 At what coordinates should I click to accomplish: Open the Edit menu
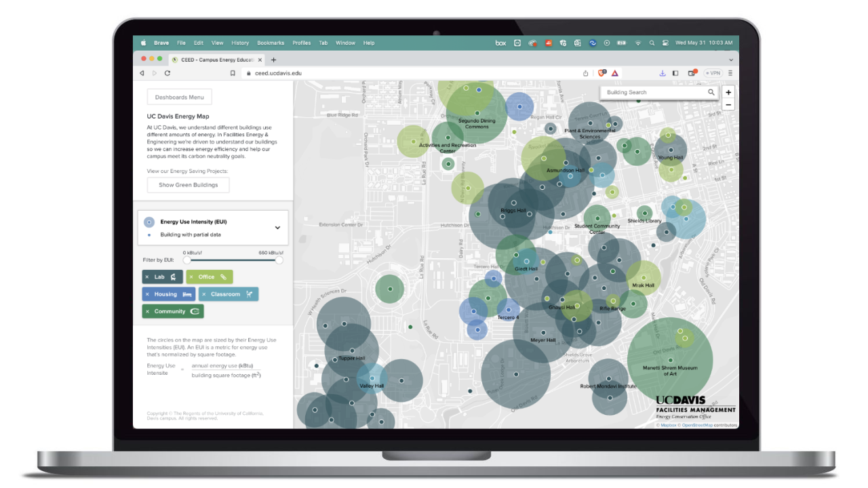(199, 43)
